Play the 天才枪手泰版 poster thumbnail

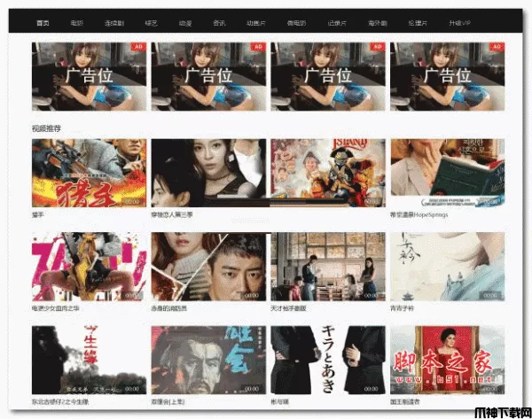[x=328, y=267]
